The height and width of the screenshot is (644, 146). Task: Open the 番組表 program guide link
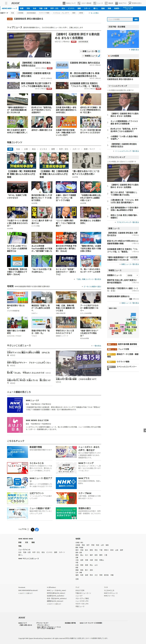tap(109, 3)
